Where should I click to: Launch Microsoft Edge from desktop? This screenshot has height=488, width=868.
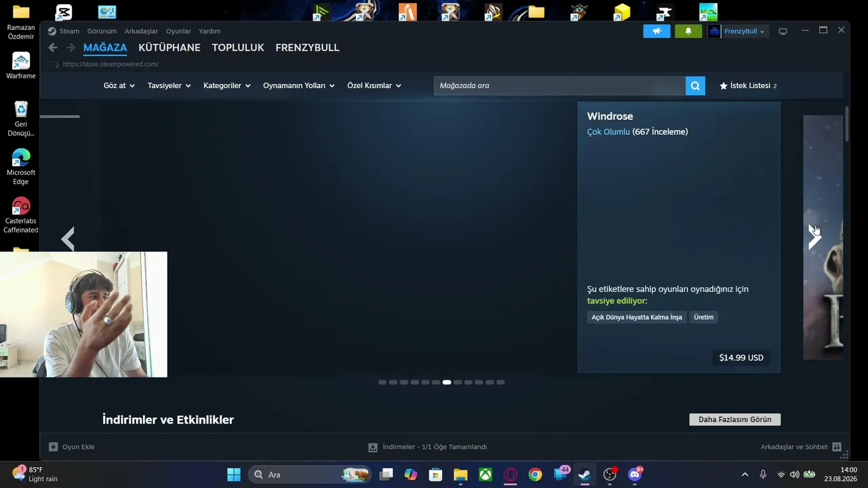point(21,167)
